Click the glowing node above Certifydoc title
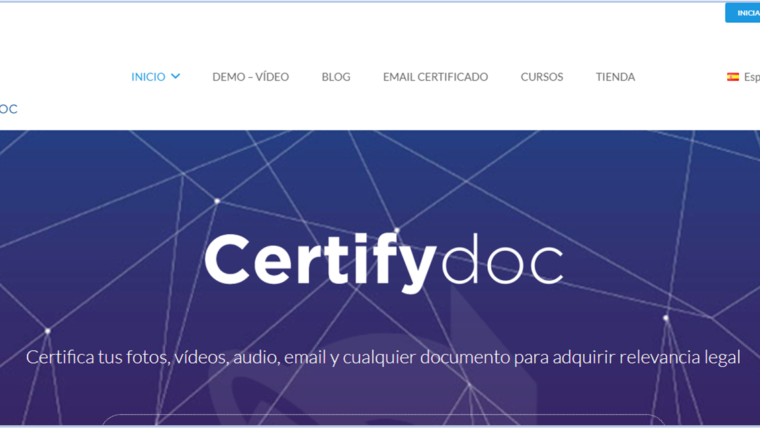This screenshot has height=428, width=760. 217,201
